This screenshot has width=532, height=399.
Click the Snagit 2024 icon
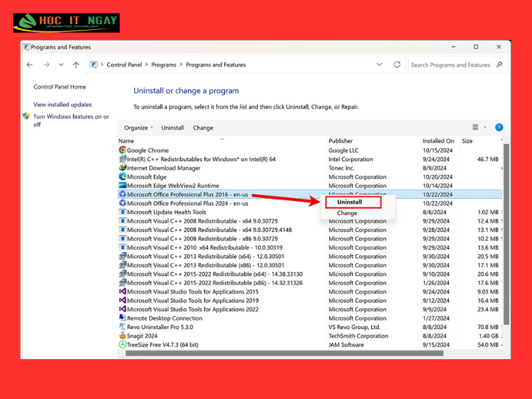122,336
